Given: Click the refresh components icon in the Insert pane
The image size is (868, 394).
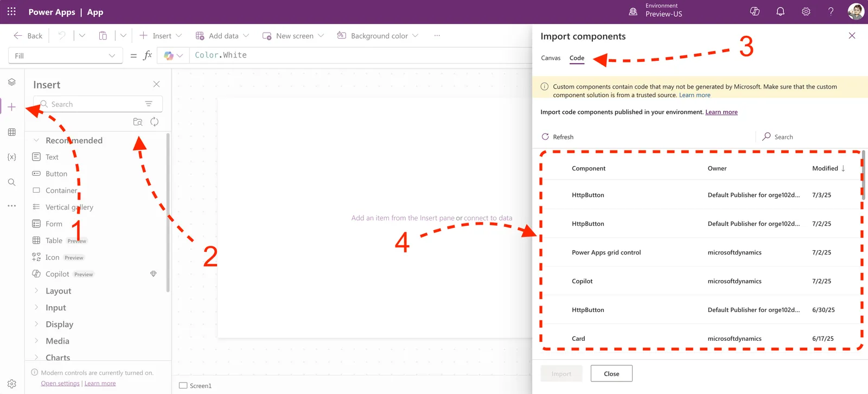Looking at the screenshot, I should pos(155,122).
